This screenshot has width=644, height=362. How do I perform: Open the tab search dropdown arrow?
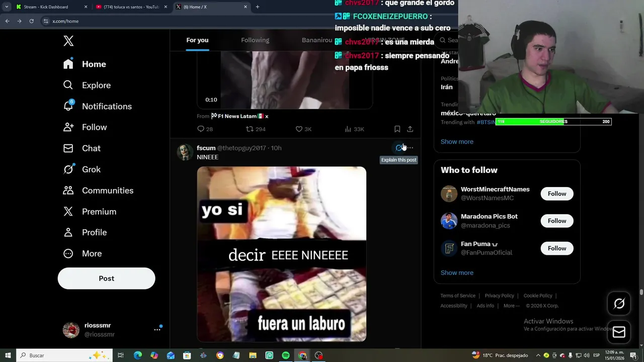[7, 7]
